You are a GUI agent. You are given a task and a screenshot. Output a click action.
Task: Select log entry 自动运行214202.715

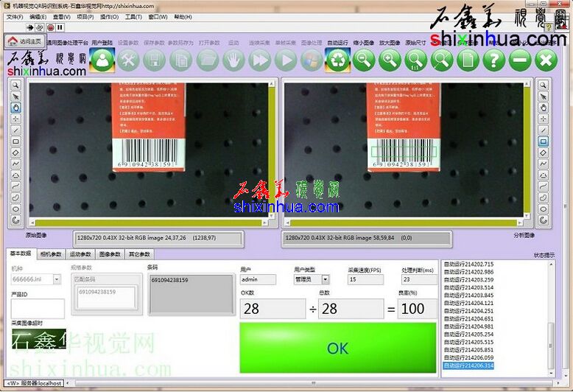[468, 264]
